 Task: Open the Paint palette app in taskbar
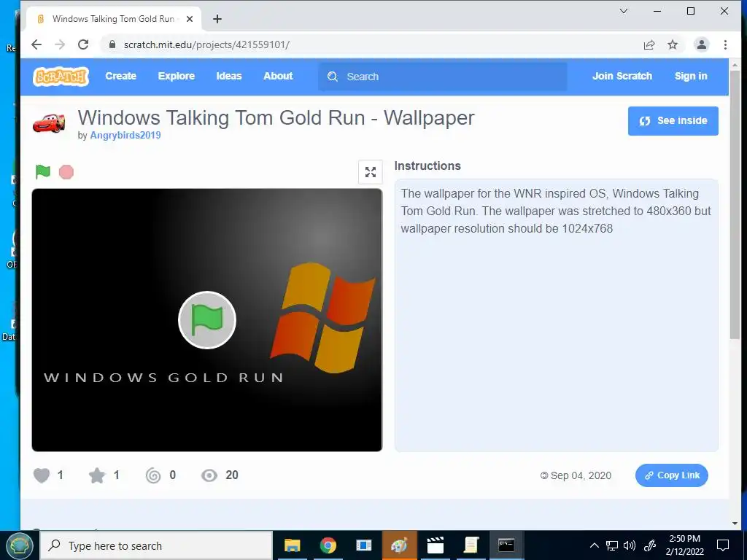click(399, 545)
